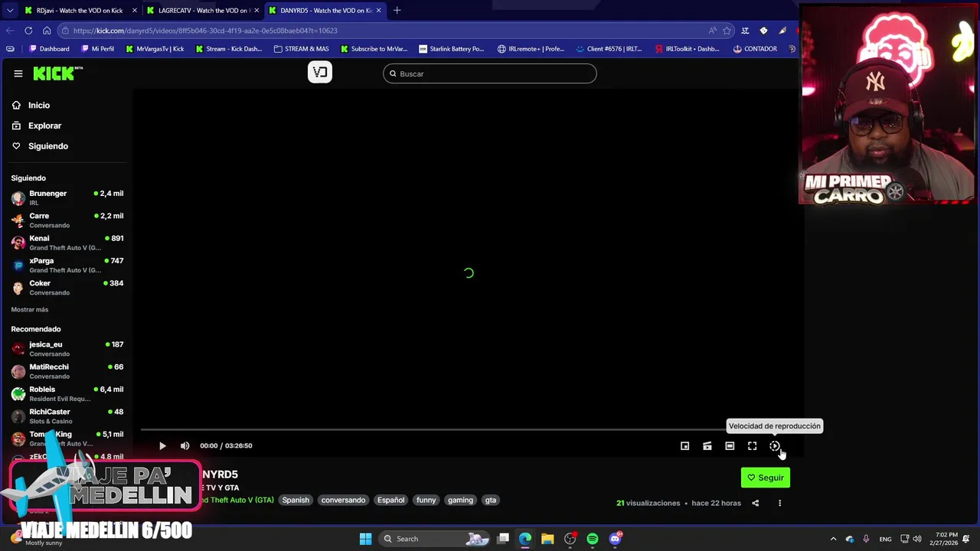This screenshot has width=980, height=551.
Task: Open Dashboard bookmark
Action: click(49, 49)
